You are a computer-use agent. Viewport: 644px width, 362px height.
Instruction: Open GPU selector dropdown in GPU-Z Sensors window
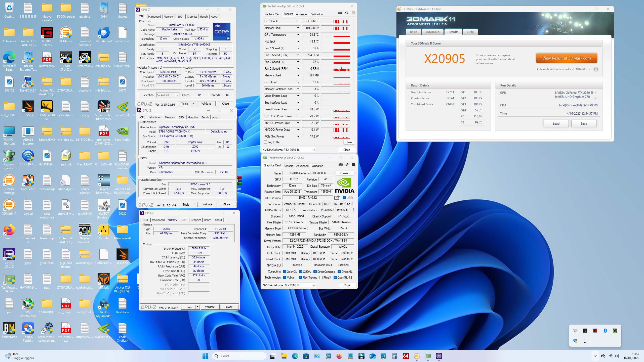point(289,150)
